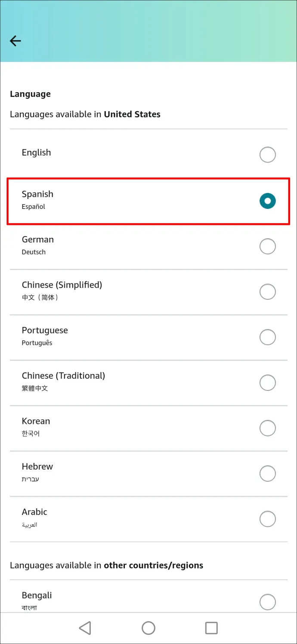
Task: Choose Chinese (Traditional) radio button
Action: click(x=267, y=383)
